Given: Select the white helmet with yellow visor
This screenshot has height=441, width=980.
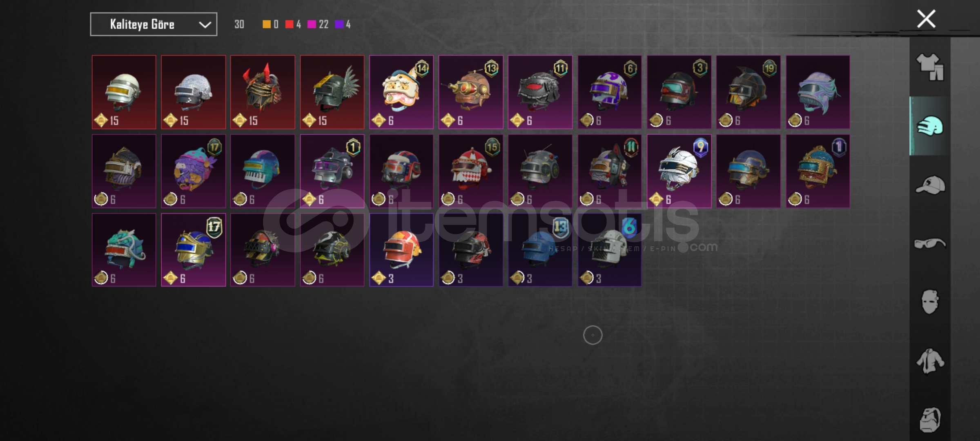Looking at the screenshot, I should [x=124, y=92].
